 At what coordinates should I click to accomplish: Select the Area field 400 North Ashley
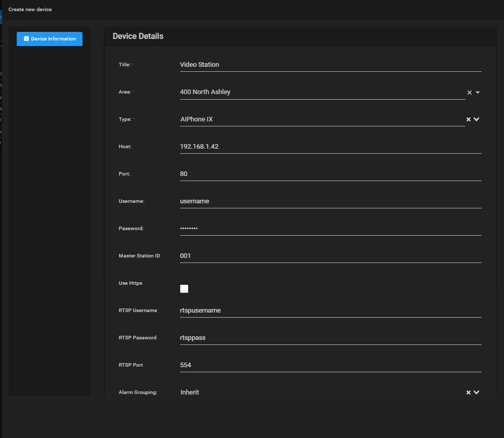(323, 92)
